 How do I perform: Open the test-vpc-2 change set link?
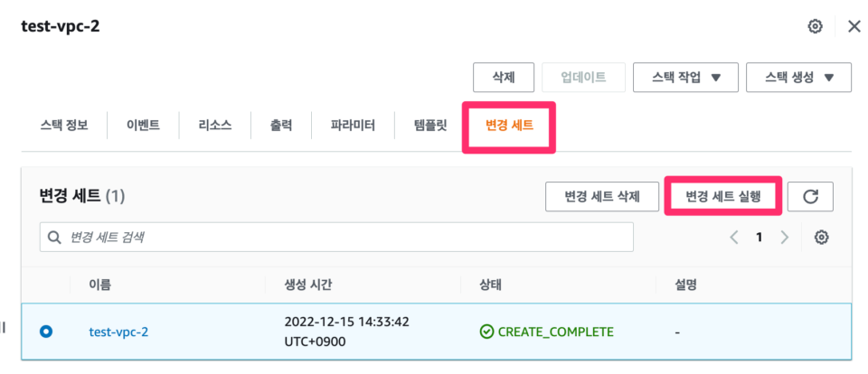pyautogui.click(x=118, y=332)
